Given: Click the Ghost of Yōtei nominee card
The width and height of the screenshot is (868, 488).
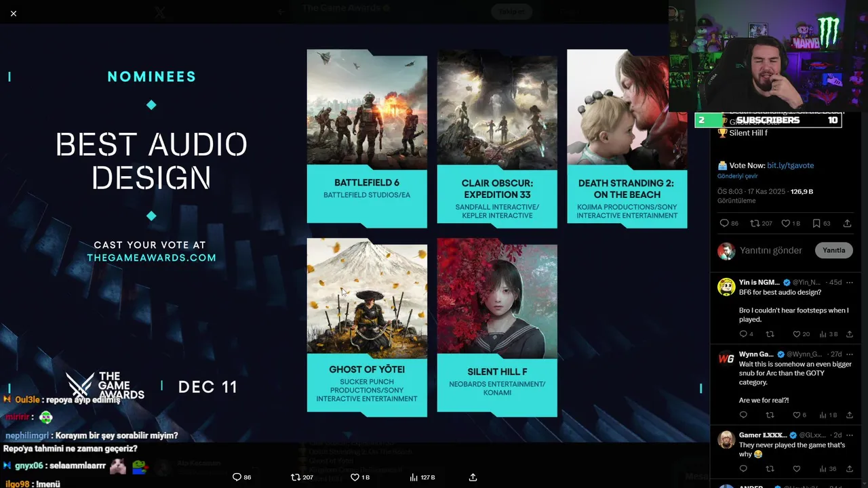Looking at the screenshot, I should tap(367, 327).
